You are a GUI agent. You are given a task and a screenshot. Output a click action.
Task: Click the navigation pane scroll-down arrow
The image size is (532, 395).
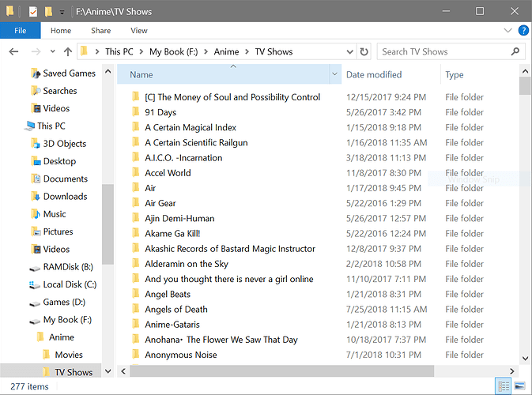(x=108, y=371)
